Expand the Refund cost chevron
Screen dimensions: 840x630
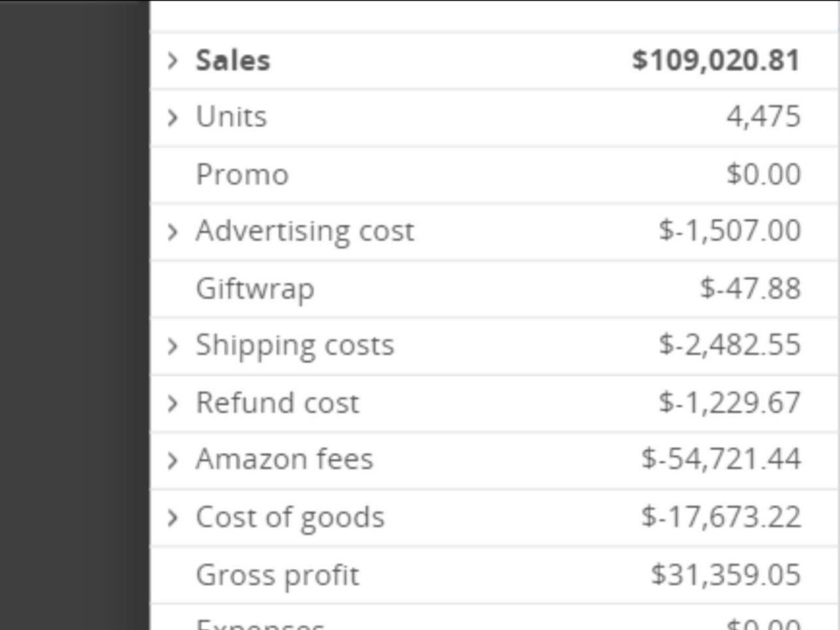click(x=172, y=403)
